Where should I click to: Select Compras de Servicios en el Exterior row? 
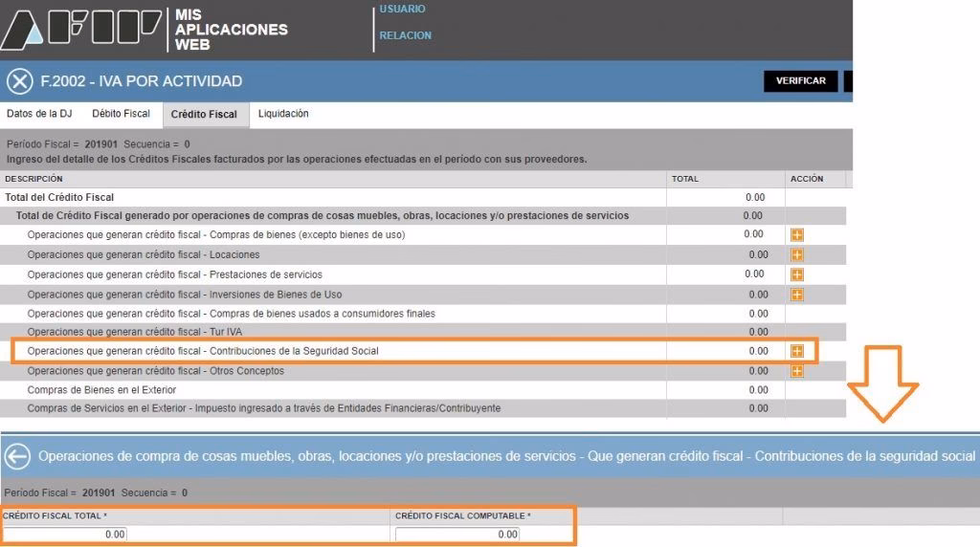(423, 408)
